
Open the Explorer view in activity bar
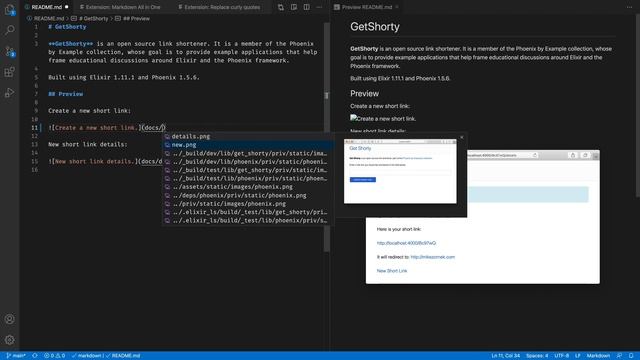pyautogui.click(x=9, y=9)
